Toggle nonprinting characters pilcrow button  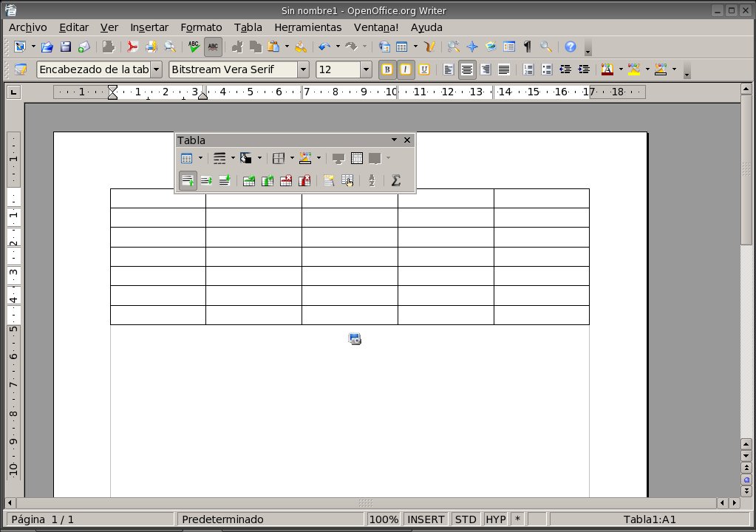pos(527,47)
